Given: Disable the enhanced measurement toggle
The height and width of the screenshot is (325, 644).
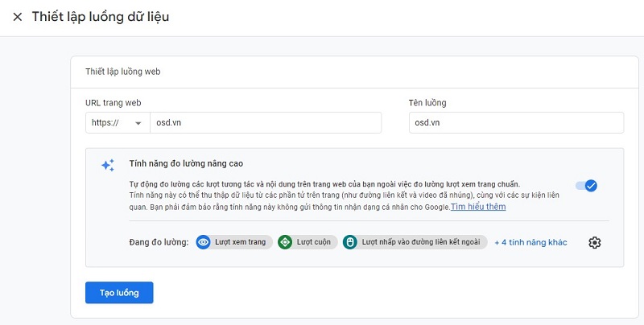Looking at the screenshot, I should coord(587,186).
